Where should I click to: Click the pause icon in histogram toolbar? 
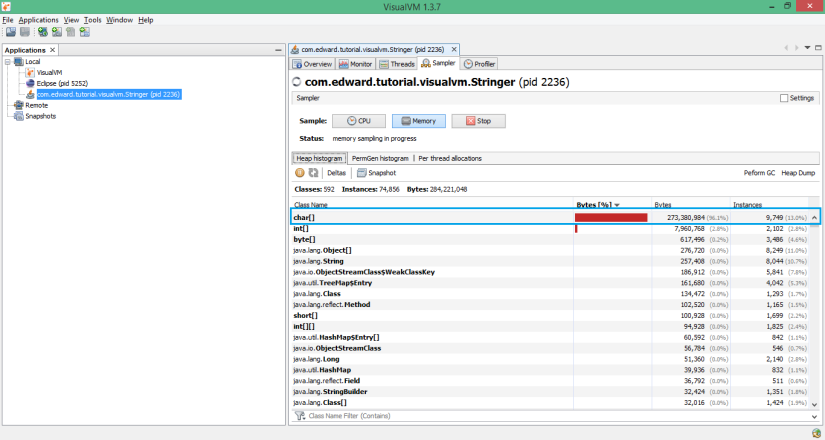coord(300,173)
